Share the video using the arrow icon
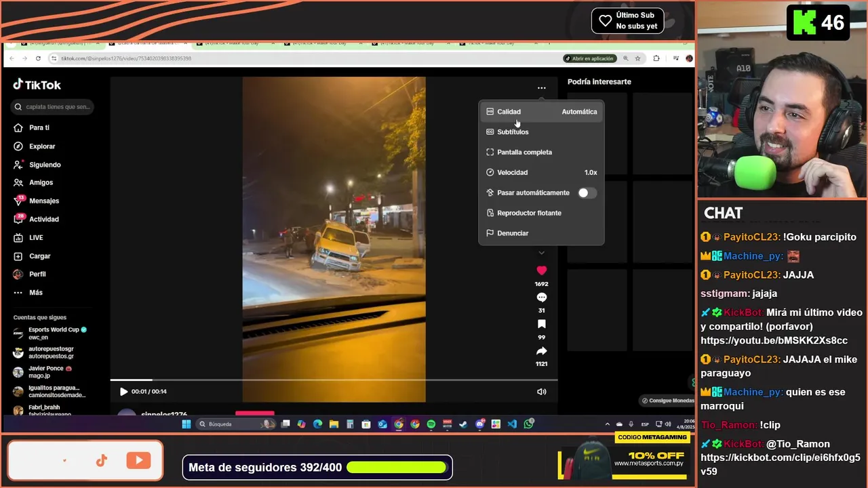The image size is (868, 488). (541, 351)
